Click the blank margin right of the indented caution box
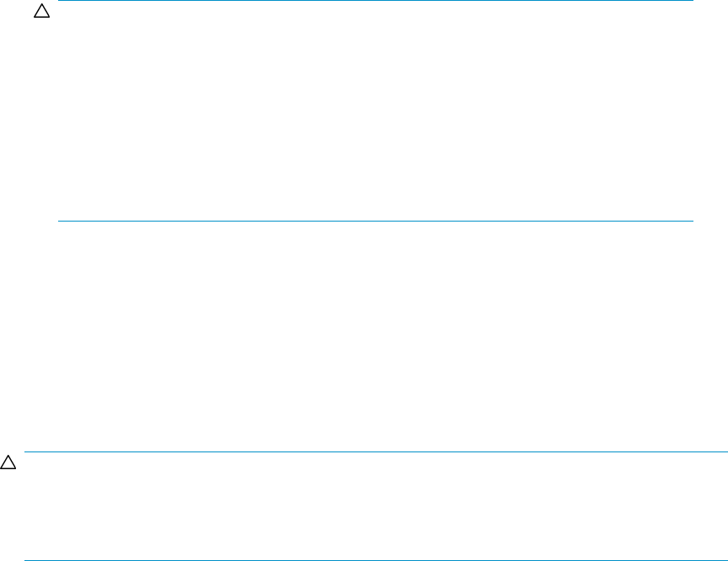This screenshot has width=728, height=561. tap(709, 111)
